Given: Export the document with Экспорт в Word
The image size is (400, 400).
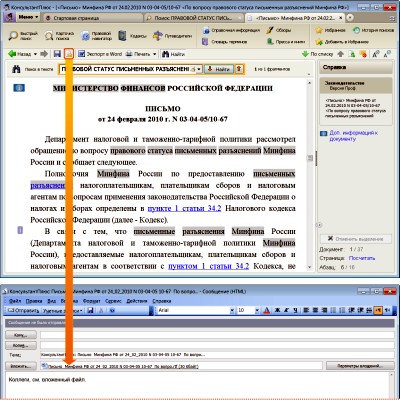Looking at the screenshot, I should 100,54.
